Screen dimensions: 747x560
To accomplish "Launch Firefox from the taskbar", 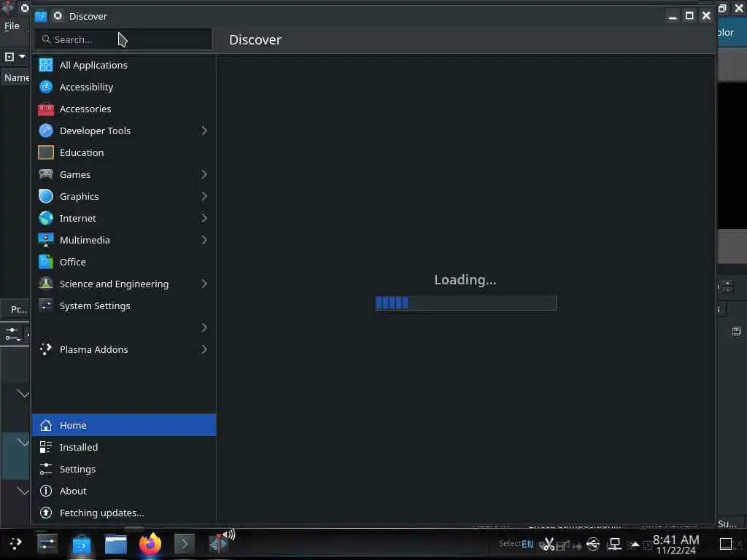I will (150, 544).
